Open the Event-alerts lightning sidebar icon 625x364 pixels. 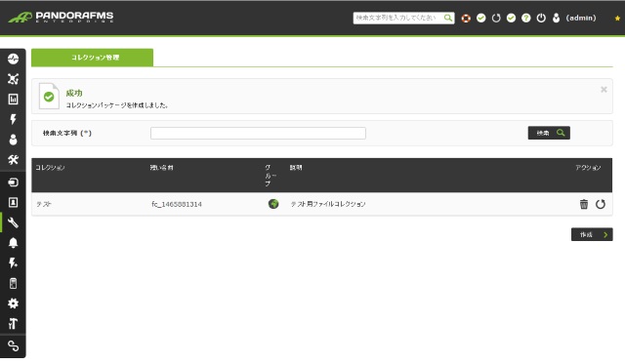[x=13, y=263]
